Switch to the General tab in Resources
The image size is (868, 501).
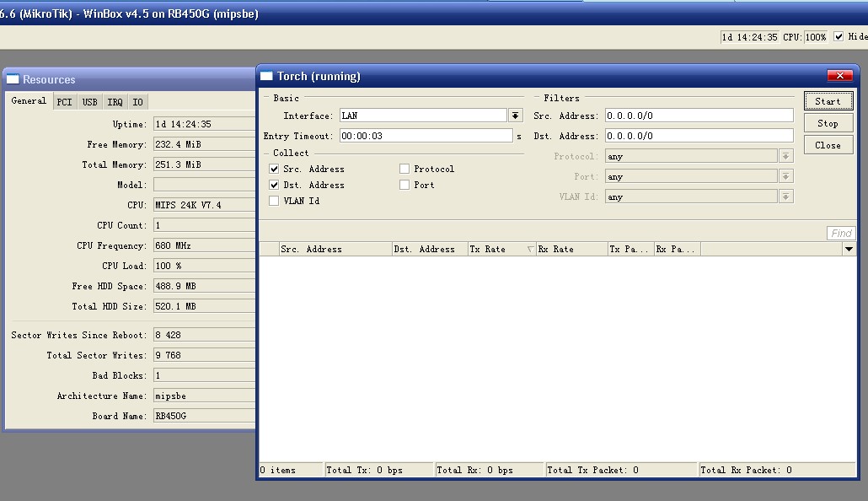[x=29, y=101]
